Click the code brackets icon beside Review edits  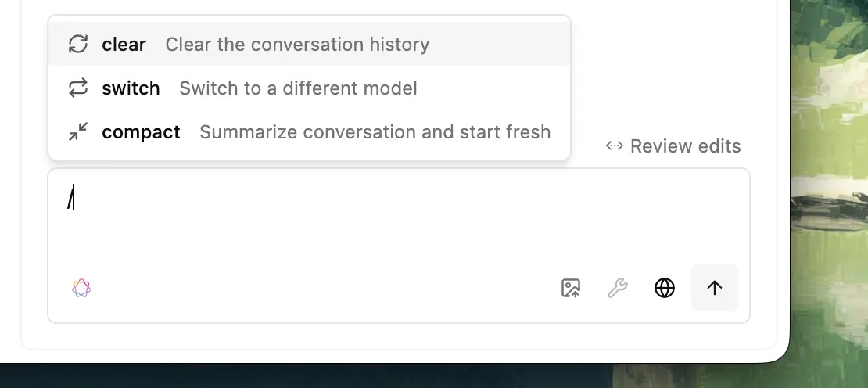pos(615,145)
